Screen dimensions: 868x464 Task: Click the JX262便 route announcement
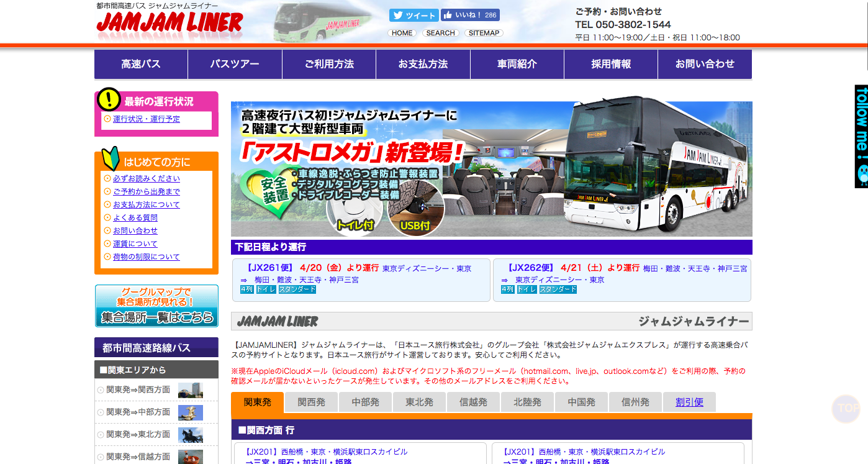tap(622, 280)
